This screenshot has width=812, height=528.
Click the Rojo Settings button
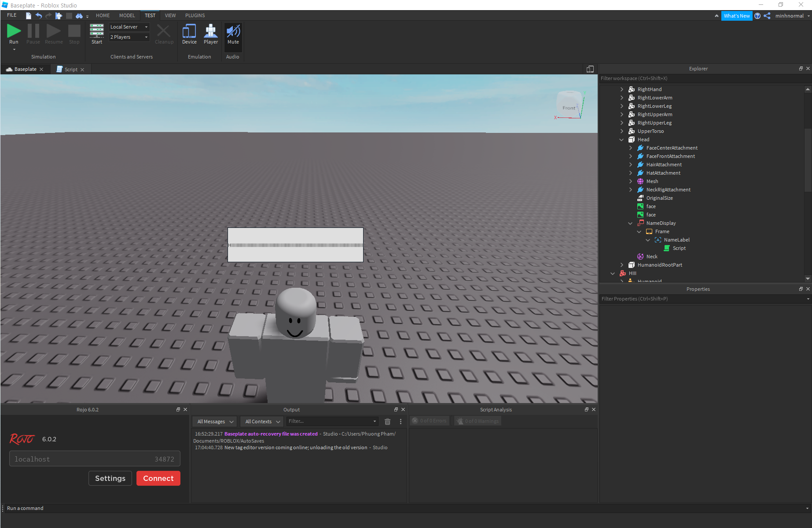[110, 478]
